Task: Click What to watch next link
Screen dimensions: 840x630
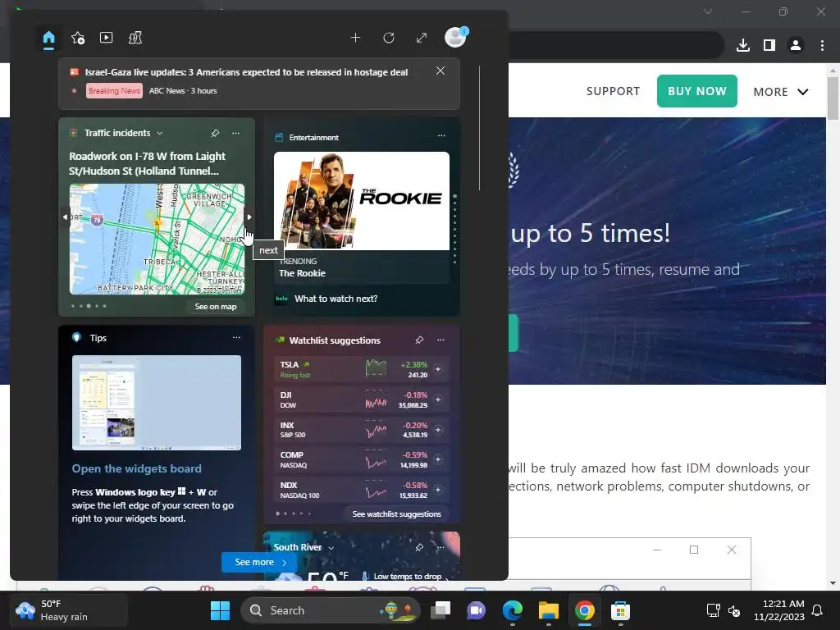Action: click(x=336, y=299)
